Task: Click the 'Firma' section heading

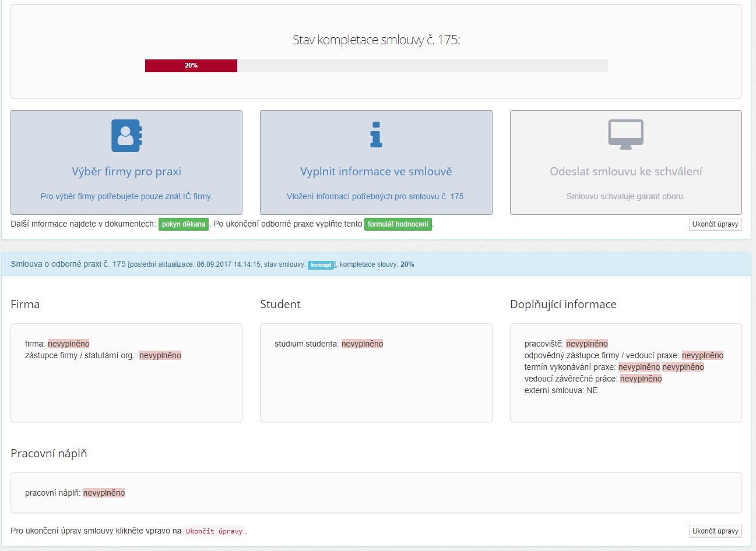Action: pos(25,304)
